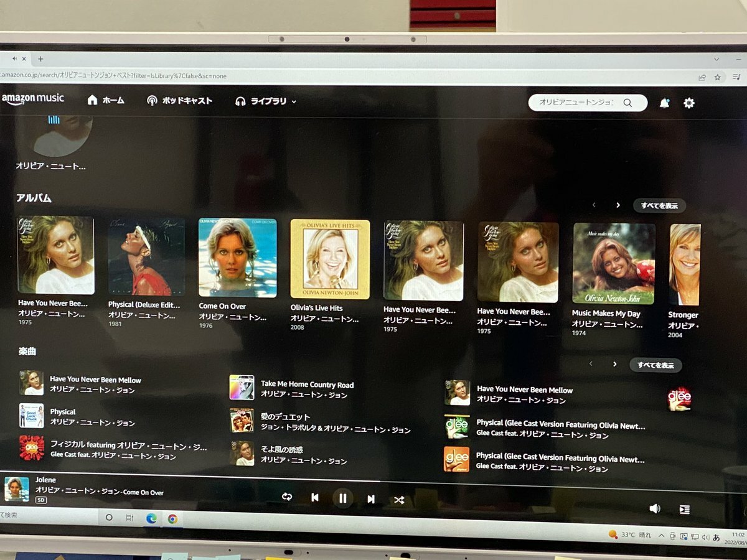
Task: Click the album title Come On Over
Action: click(x=222, y=306)
